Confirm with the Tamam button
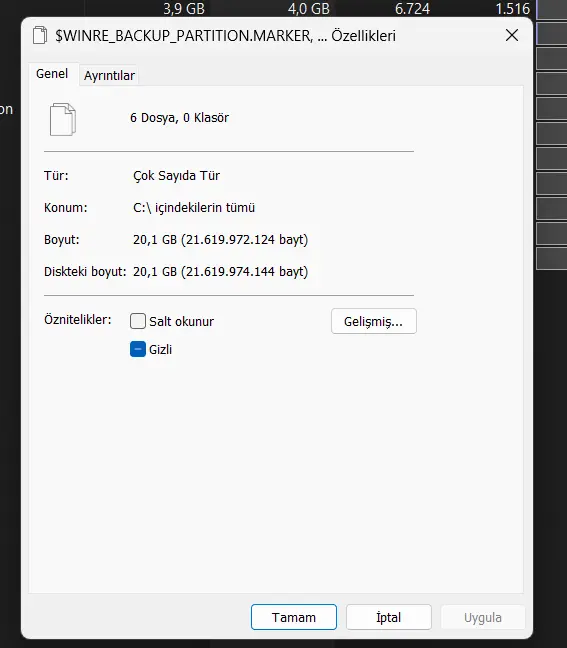567x648 pixels. click(294, 617)
